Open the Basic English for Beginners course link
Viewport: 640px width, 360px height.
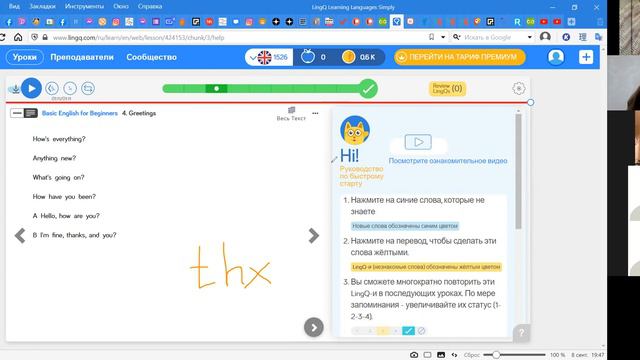tap(80, 113)
